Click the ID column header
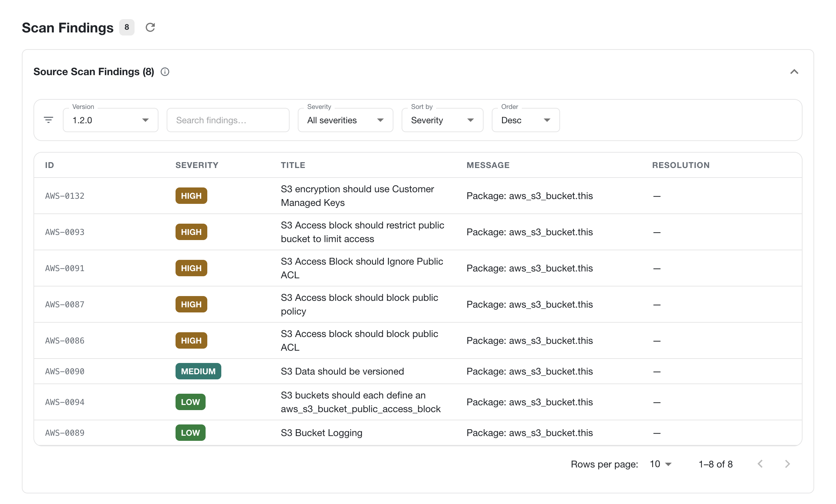836x504 pixels. [x=50, y=165]
